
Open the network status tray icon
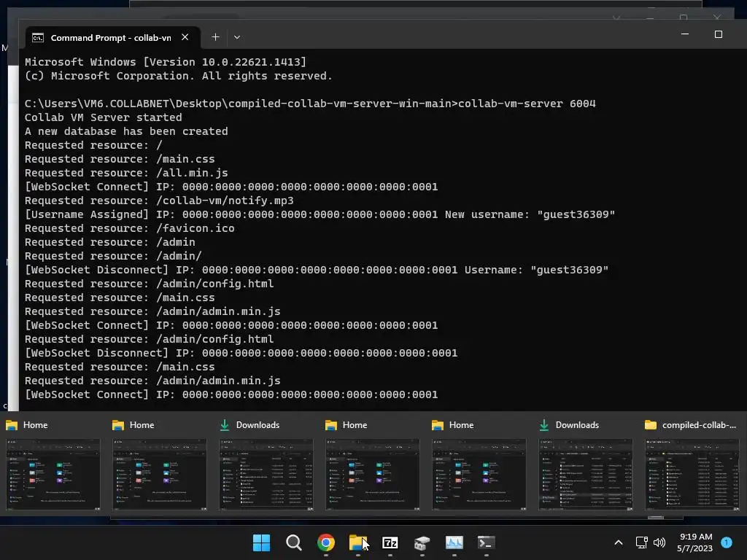tap(641, 542)
